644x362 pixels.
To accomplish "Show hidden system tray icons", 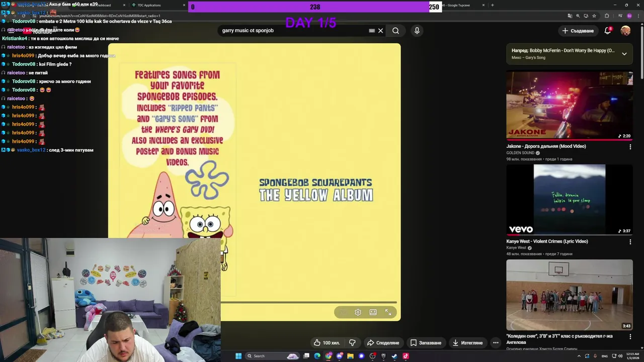I will 579,356.
